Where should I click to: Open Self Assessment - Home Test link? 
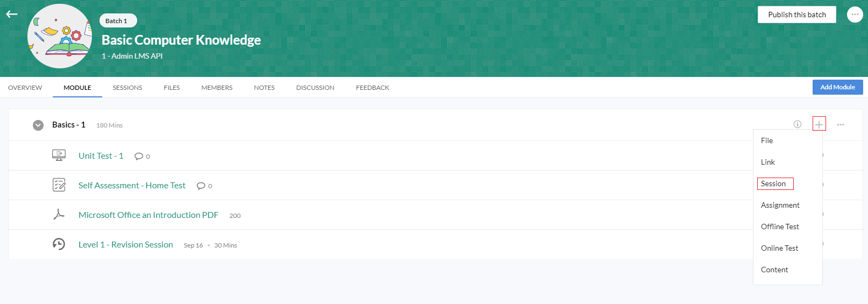132,185
